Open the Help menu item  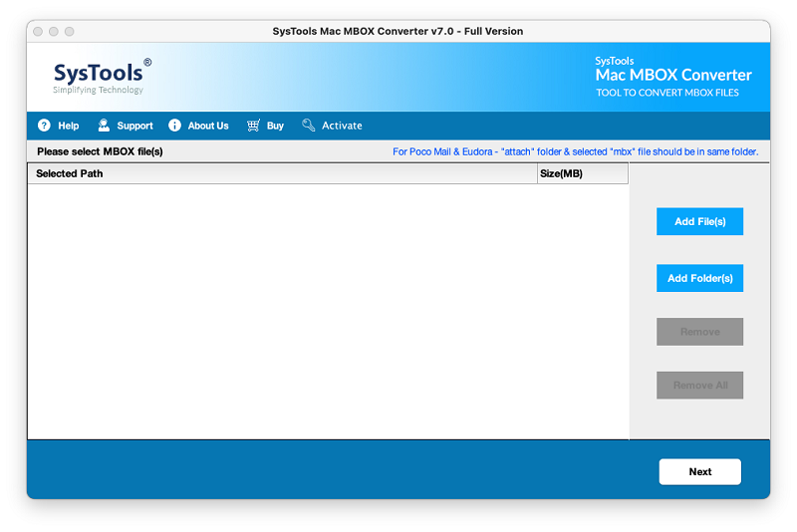[x=68, y=126]
